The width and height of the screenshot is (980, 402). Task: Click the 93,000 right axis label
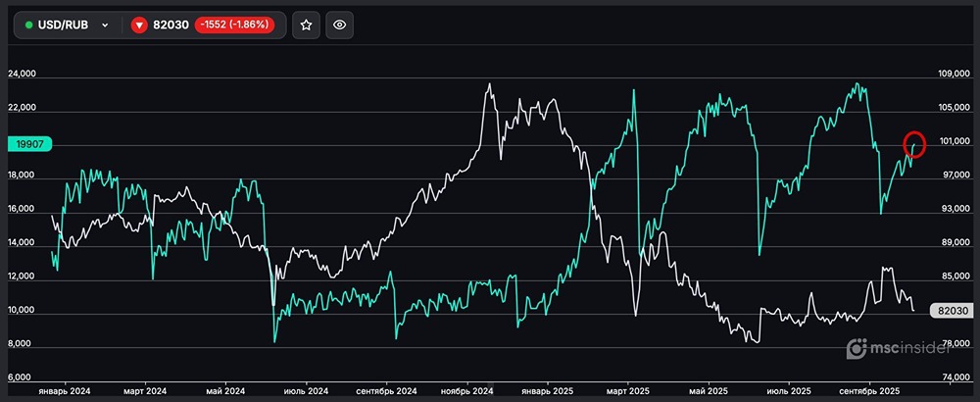point(955,210)
